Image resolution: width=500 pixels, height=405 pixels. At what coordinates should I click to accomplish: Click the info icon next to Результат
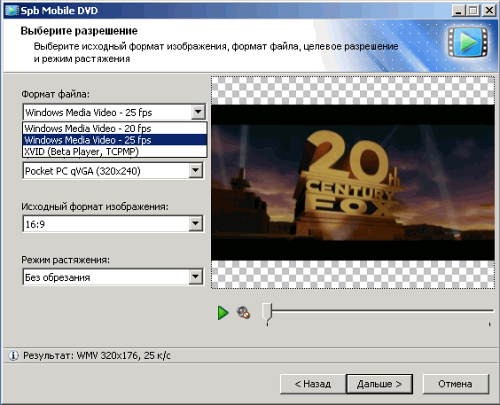(x=13, y=356)
